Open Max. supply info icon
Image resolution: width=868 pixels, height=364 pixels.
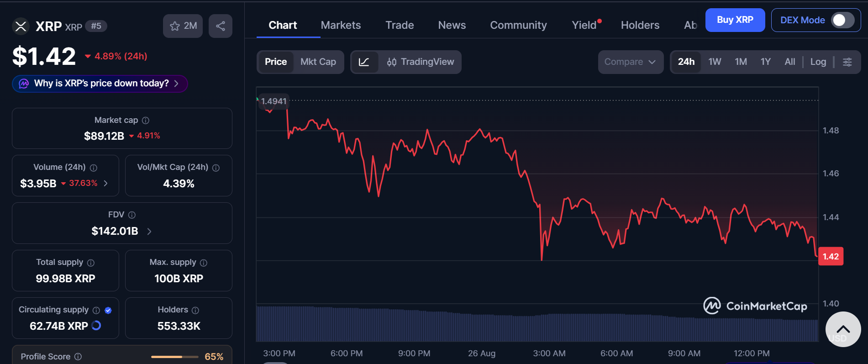click(204, 263)
